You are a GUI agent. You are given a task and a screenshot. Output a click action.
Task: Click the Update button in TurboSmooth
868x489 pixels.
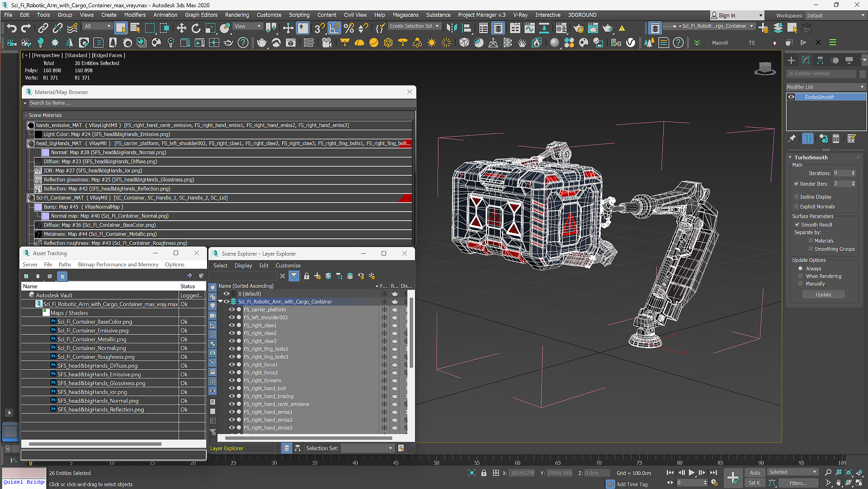(824, 294)
